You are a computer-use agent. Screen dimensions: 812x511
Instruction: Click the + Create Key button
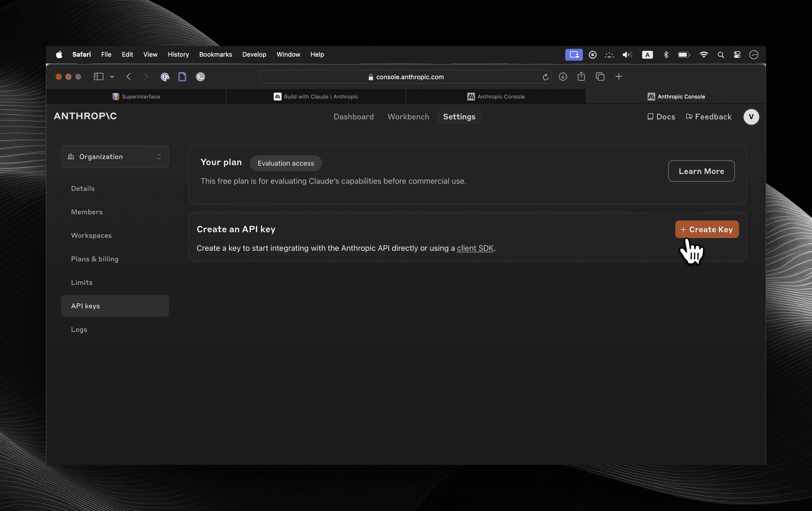click(707, 229)
